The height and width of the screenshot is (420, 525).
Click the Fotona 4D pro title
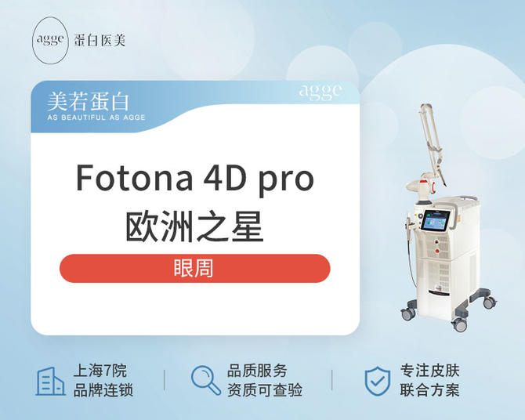195,179
